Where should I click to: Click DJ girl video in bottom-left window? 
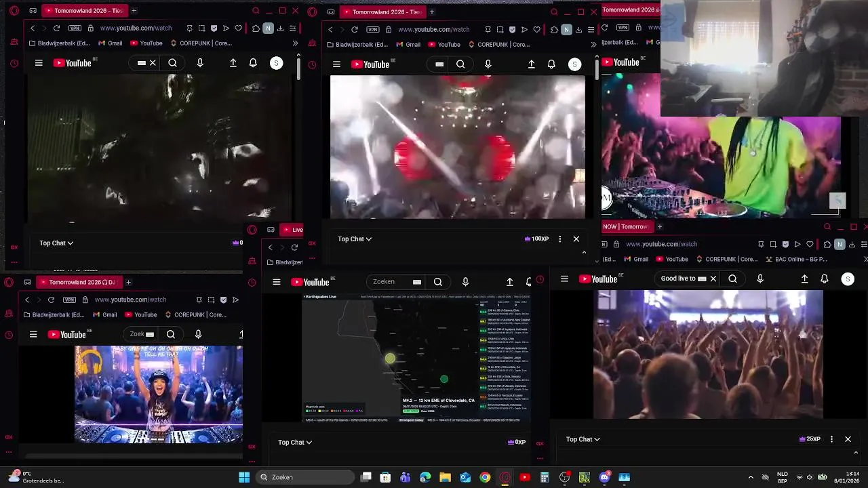[x=158, y=394]
